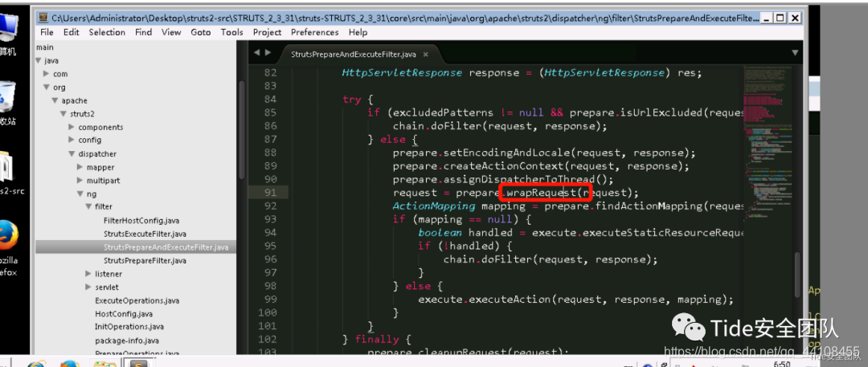Click line number 102 in gutter
Viewport: 868px width, 367px height.
(267, 339)
